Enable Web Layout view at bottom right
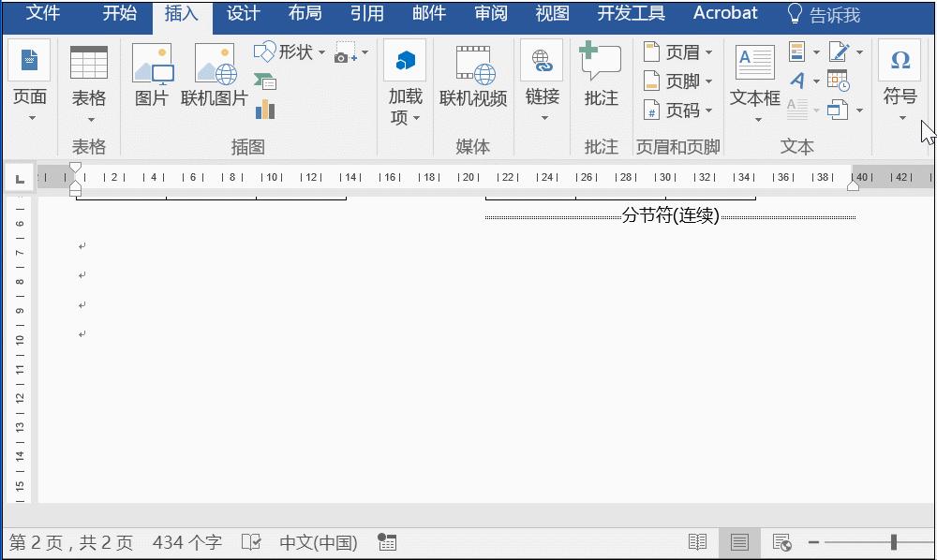 [781, 542]
